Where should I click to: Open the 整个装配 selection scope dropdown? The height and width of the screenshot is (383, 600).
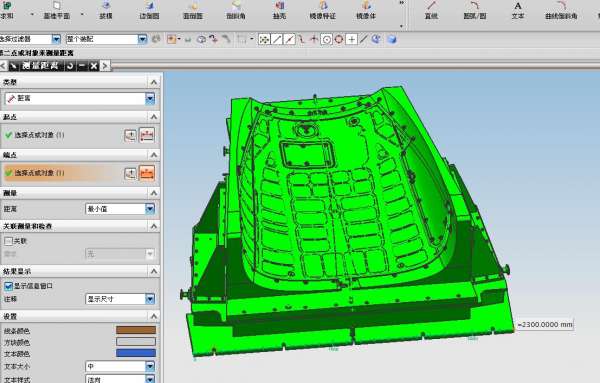point(142,39)
